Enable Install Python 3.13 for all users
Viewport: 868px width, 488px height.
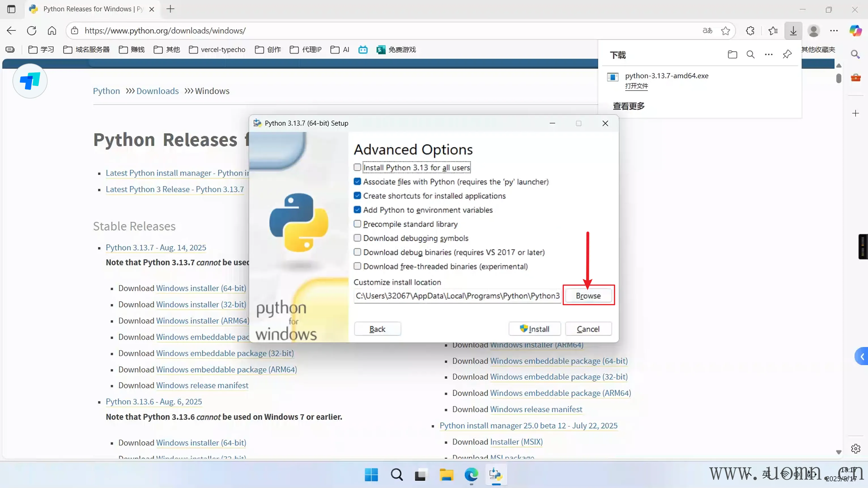click(x=358, y=167)
